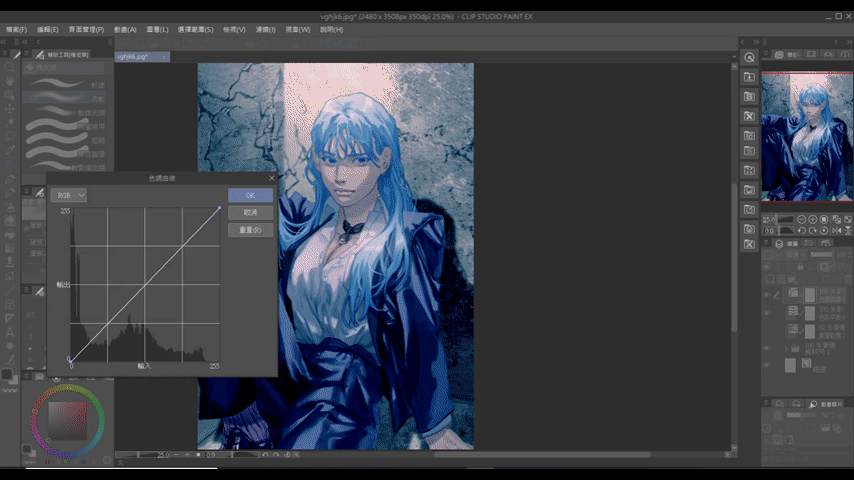Click the top-right curve control point
The width and height of the screenshot is (854, 480).
click(219, 208)
